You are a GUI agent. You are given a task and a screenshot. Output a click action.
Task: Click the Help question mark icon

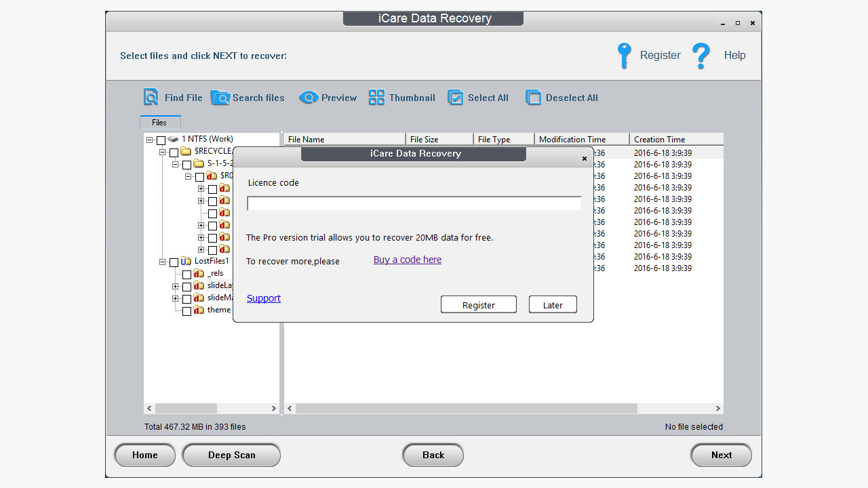[701, 56]
